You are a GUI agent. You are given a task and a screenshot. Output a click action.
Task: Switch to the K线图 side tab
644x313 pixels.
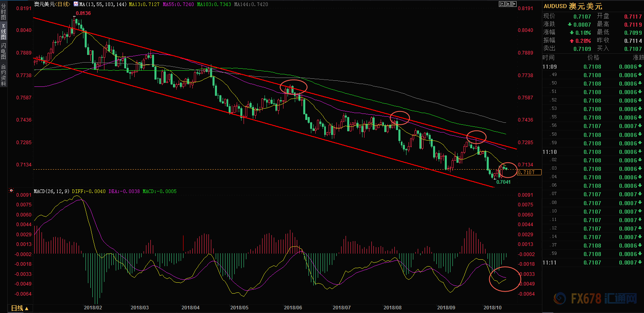(x=4, y=31)
